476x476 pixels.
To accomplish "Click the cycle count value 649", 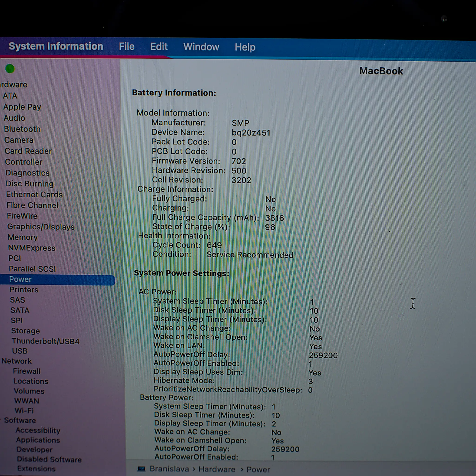I will point(214,245).
